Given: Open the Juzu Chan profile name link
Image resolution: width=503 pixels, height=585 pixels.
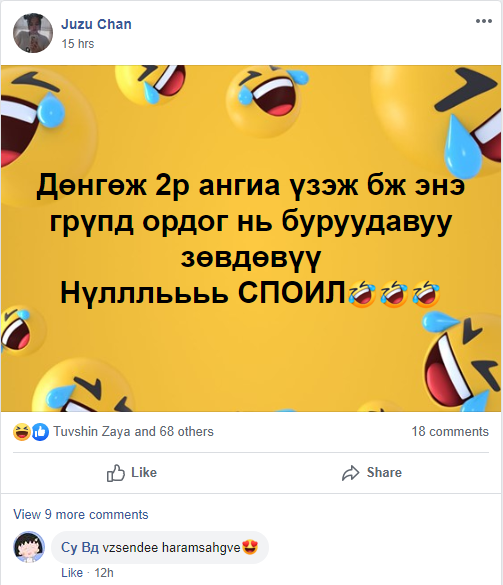Looking at the screenshot, I should tap(96, 24).
